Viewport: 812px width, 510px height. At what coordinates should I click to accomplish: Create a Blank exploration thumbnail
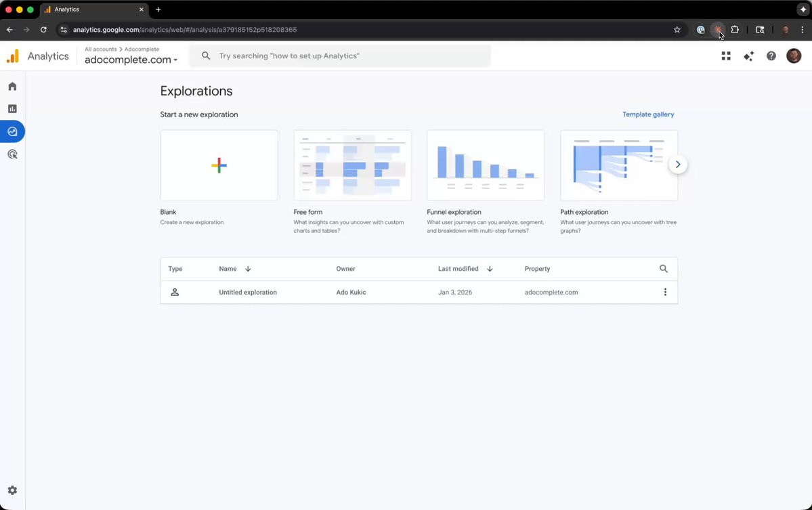(219, 165)
